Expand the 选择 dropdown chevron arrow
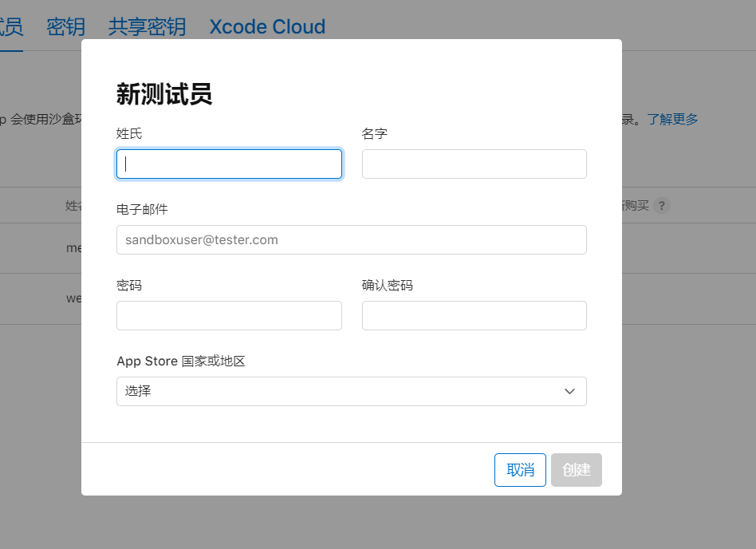756x549 pixels. pyautogui.click(x=569, y=391)
